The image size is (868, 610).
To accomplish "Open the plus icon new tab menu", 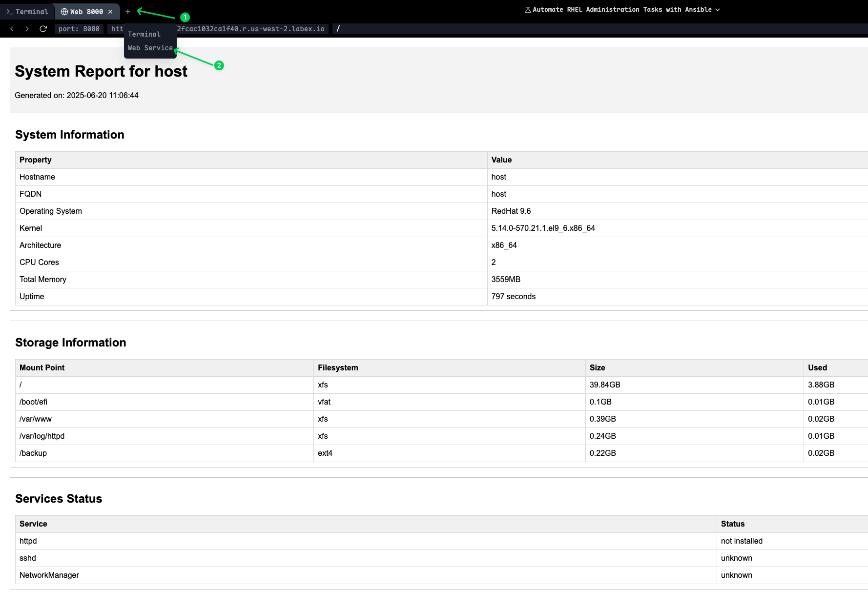I will [127, 11].
